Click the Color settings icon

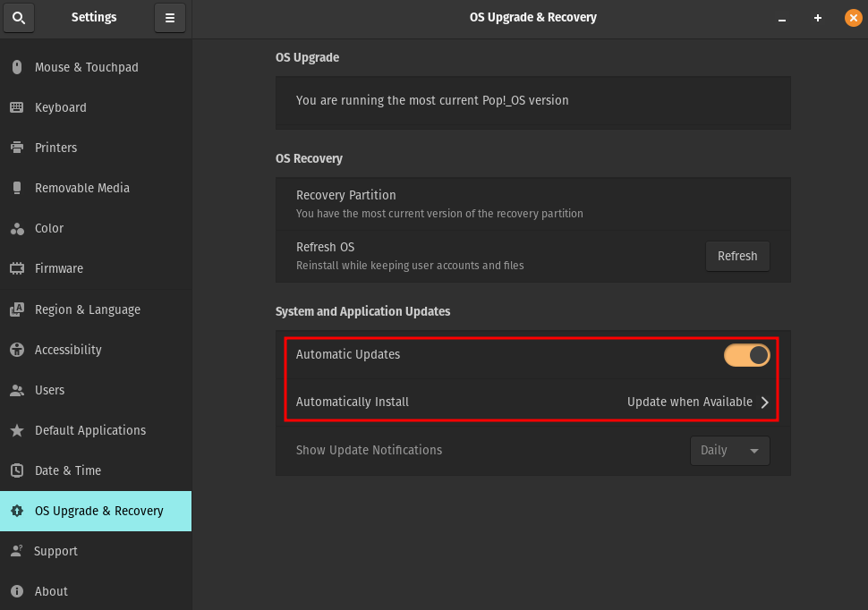click(17, 229)
